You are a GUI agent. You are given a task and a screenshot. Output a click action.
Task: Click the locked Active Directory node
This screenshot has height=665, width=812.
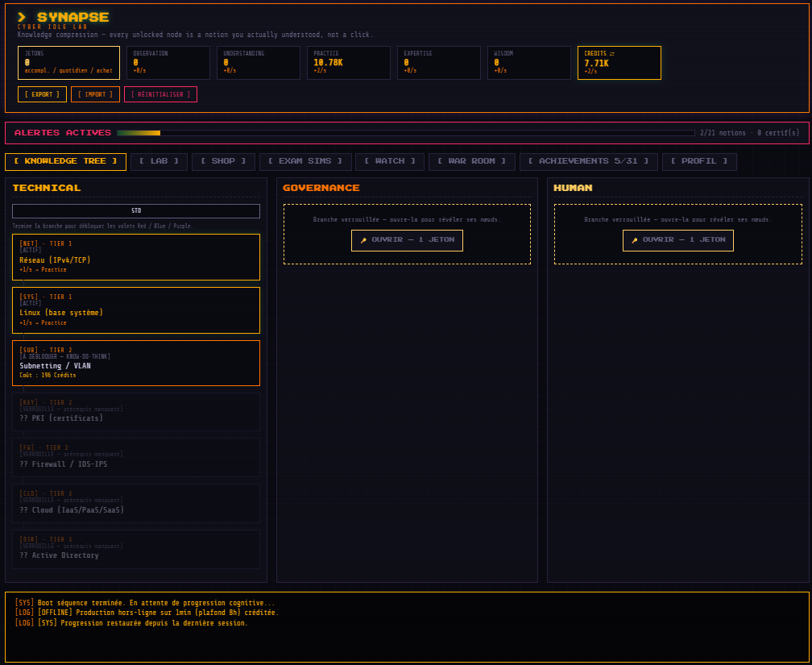point(136,550)
